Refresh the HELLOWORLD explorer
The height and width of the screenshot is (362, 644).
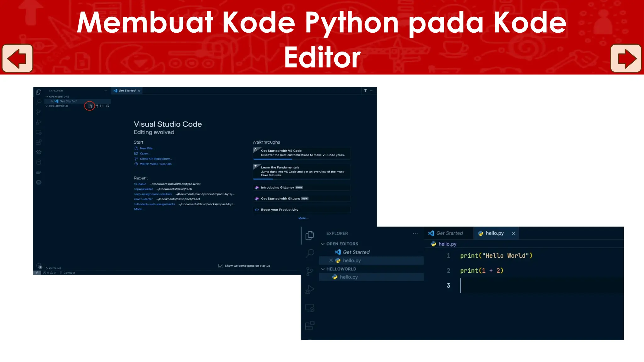[x=102, y=106]
